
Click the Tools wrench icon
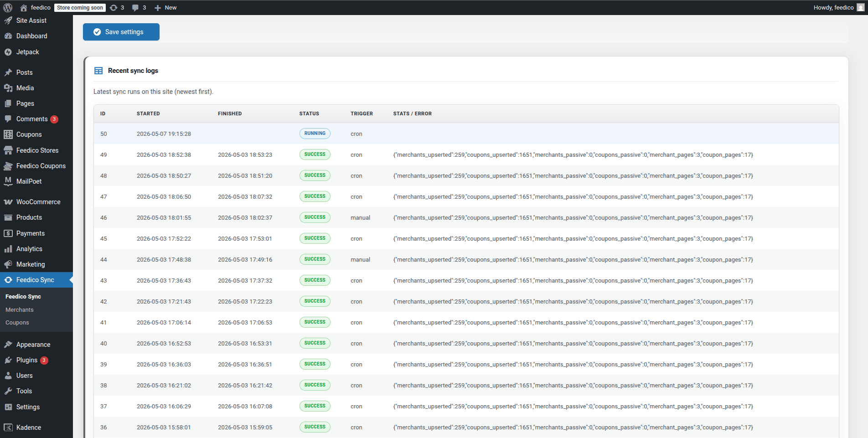(8, 391)
